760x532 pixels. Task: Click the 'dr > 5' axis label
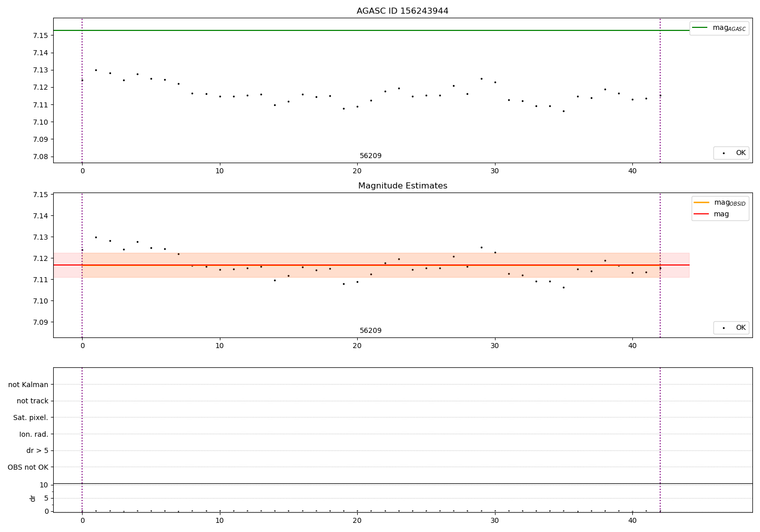click(x=37, y=451)
